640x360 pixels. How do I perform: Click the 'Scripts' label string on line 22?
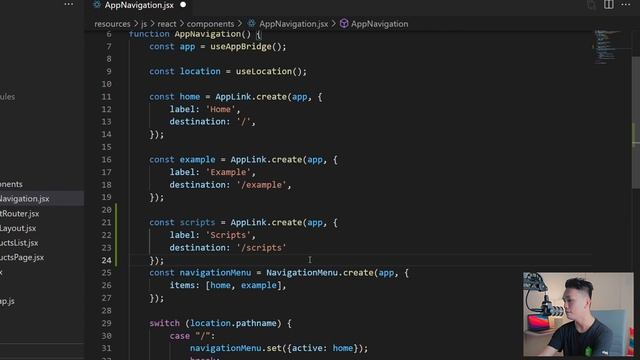[x=228, y=235]
